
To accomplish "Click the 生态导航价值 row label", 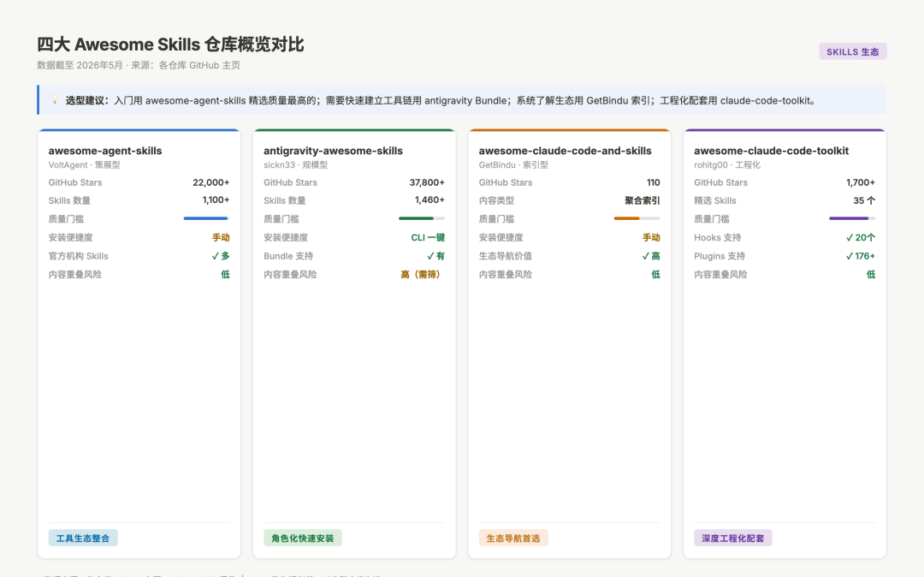I will 505,256.
